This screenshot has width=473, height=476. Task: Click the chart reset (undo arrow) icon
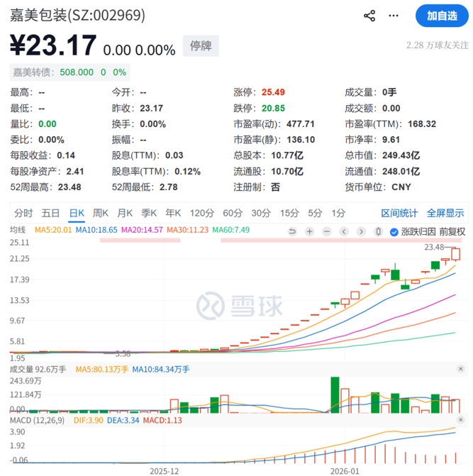[291, 231]
